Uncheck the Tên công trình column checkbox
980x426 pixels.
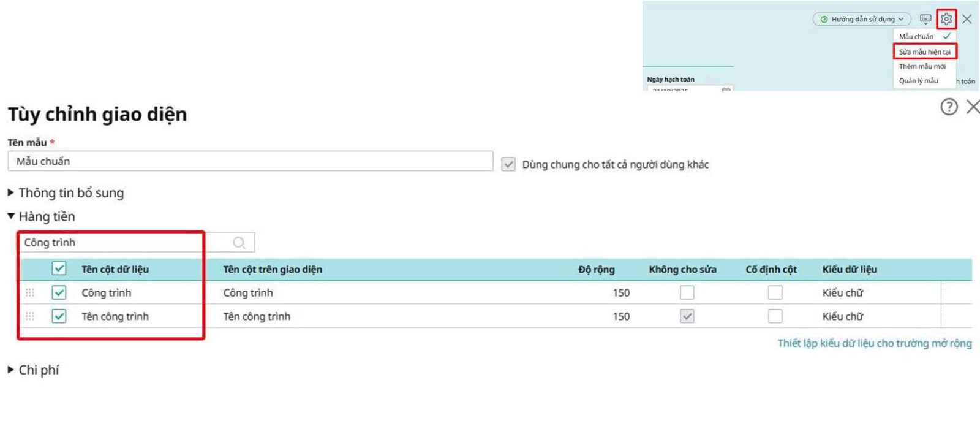59,316
